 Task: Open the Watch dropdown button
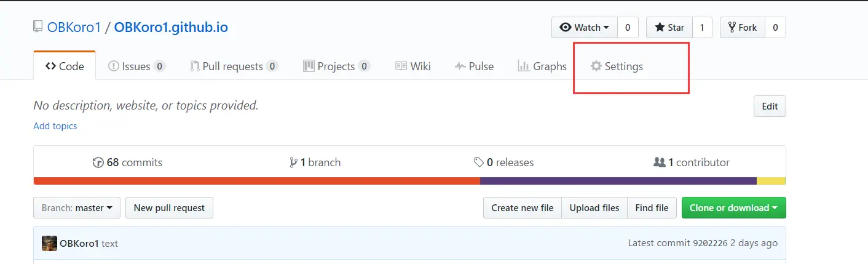pos(585,27)
